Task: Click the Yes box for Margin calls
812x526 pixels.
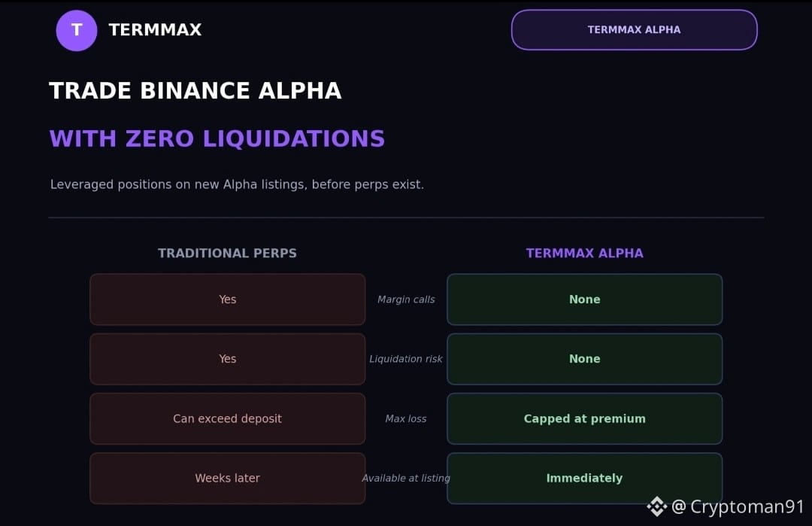Action: click(x=227, y=299)
